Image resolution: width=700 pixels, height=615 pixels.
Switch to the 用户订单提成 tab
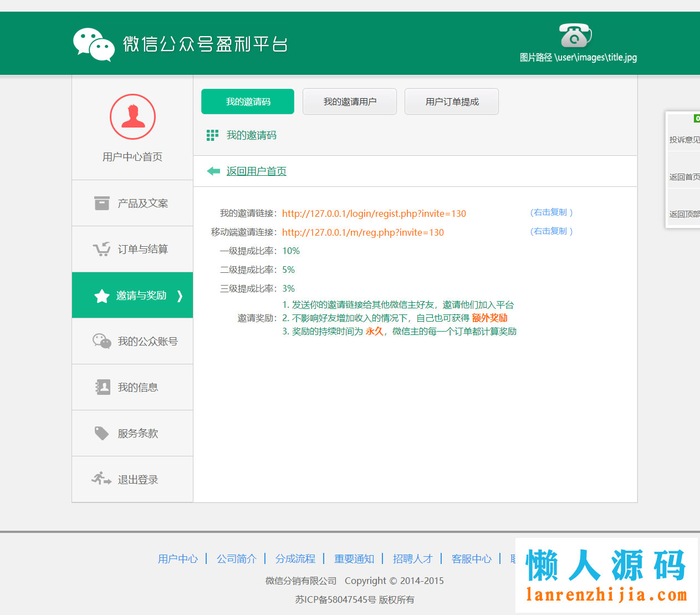[451, 101]
